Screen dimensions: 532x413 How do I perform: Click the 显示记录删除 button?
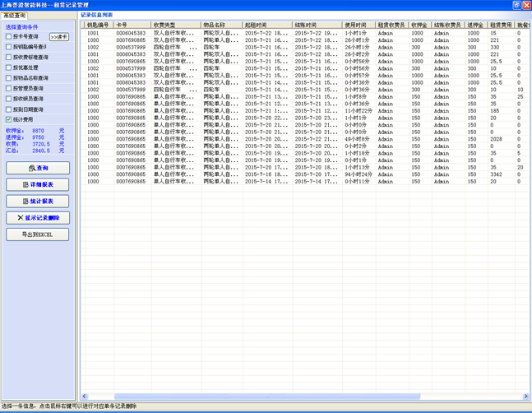(38, 218)
